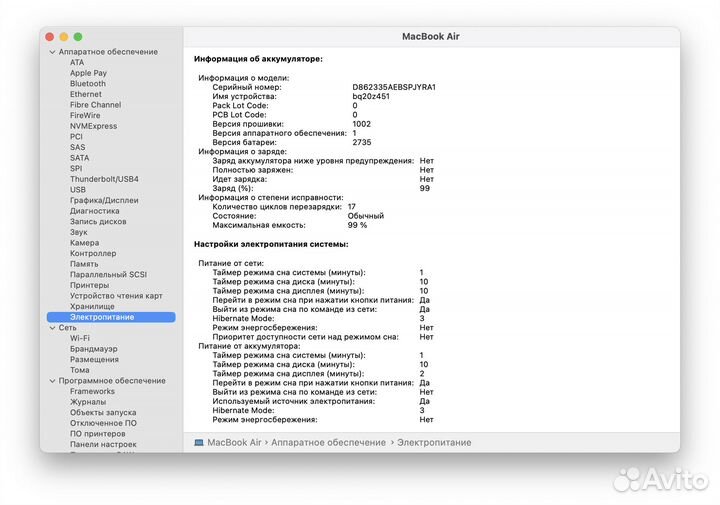Open the Ethernet entry

(86, 94)
